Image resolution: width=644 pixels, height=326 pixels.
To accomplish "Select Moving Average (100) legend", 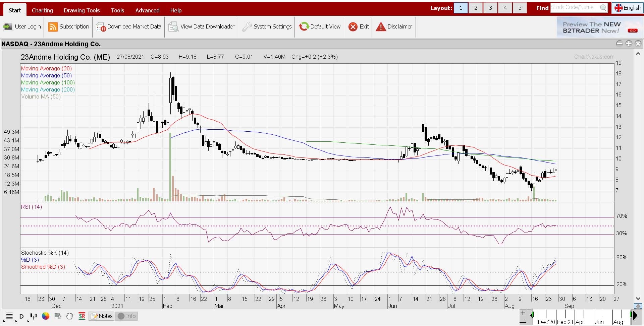I will point(48,82).
